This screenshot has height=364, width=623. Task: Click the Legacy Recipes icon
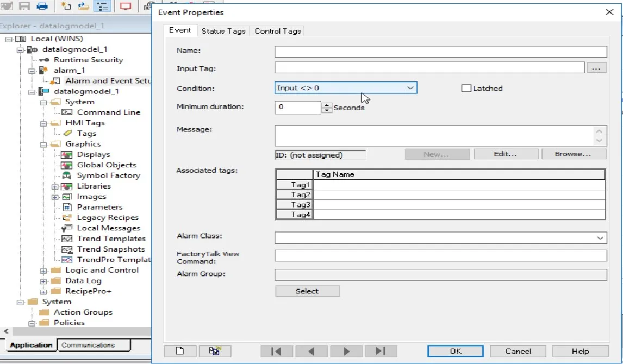click(67, 217)
